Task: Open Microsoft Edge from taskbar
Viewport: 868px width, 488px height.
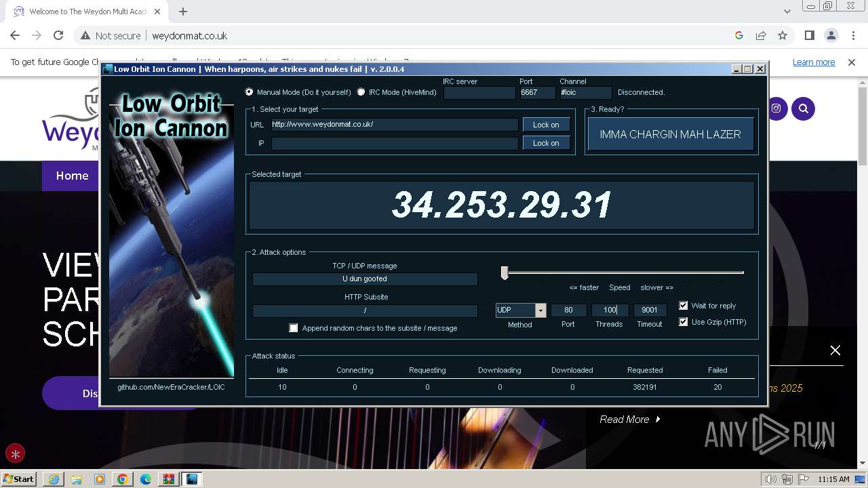Action: click(146, 479)
